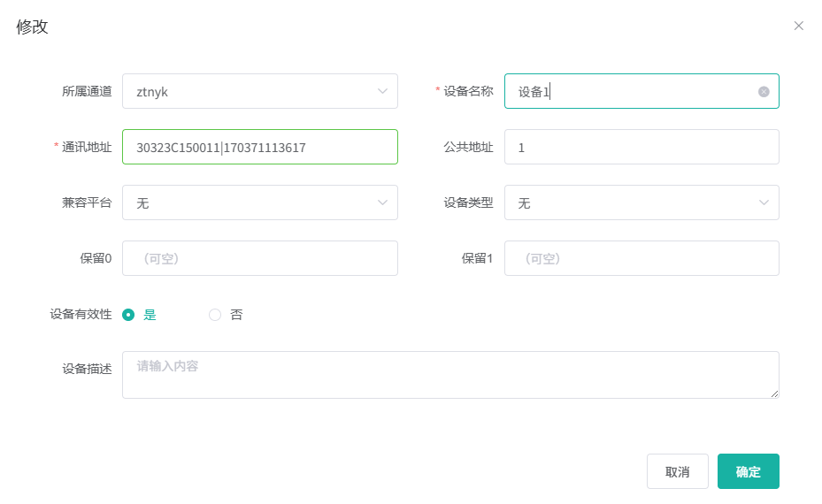The height and width of the screenshot is (504, 822).
Task: Open the 兼容平台 select box showing 无
Action: 248,202
